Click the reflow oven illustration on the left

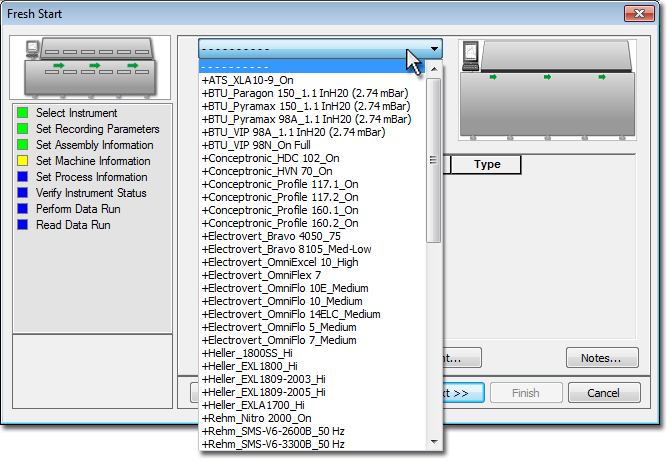coord(90,68)
